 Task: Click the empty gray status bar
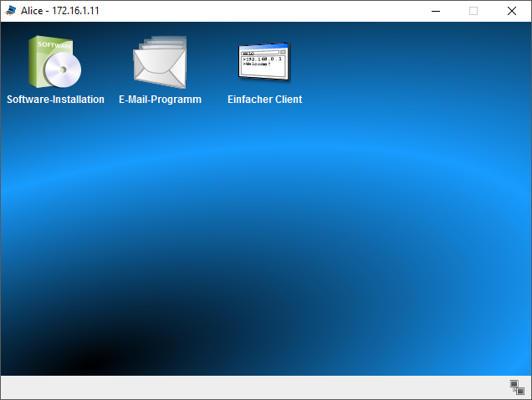click(x=251, y=387)
